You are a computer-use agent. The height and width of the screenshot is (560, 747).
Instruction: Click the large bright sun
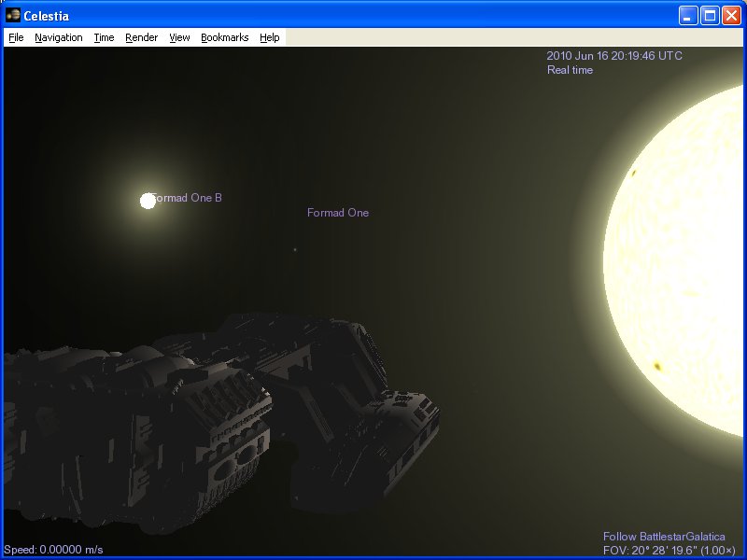[673, 261]
